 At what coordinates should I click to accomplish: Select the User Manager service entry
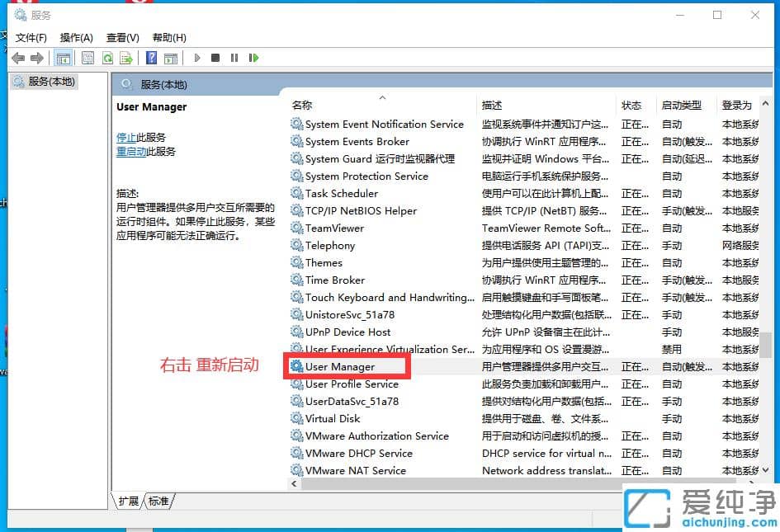coord(347,366)
